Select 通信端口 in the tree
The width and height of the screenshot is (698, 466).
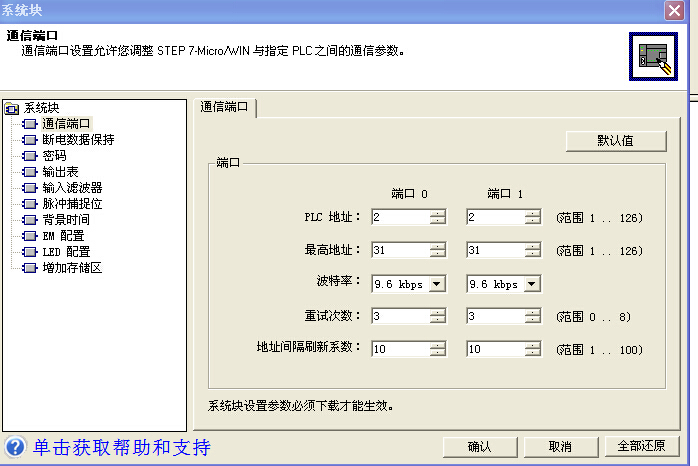(66, 124)
